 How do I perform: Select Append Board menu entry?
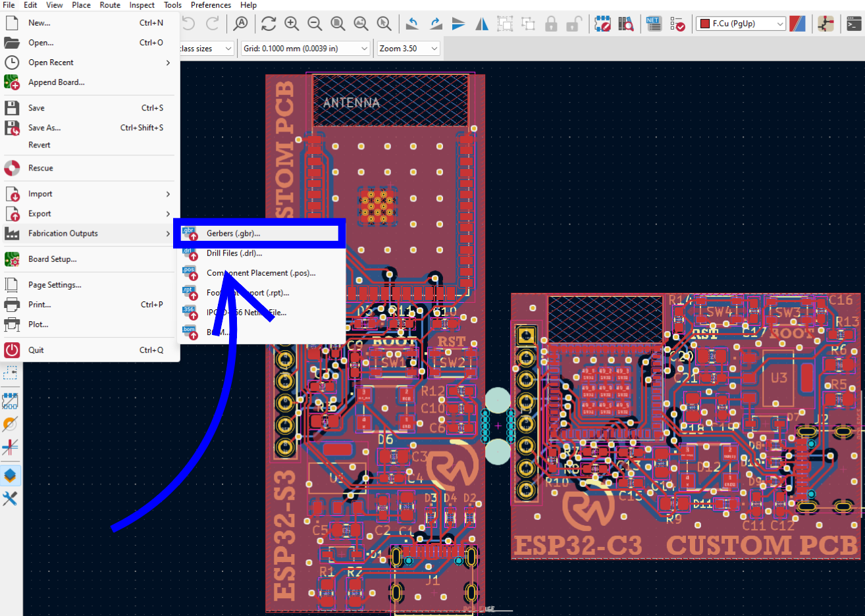(90, 82)
